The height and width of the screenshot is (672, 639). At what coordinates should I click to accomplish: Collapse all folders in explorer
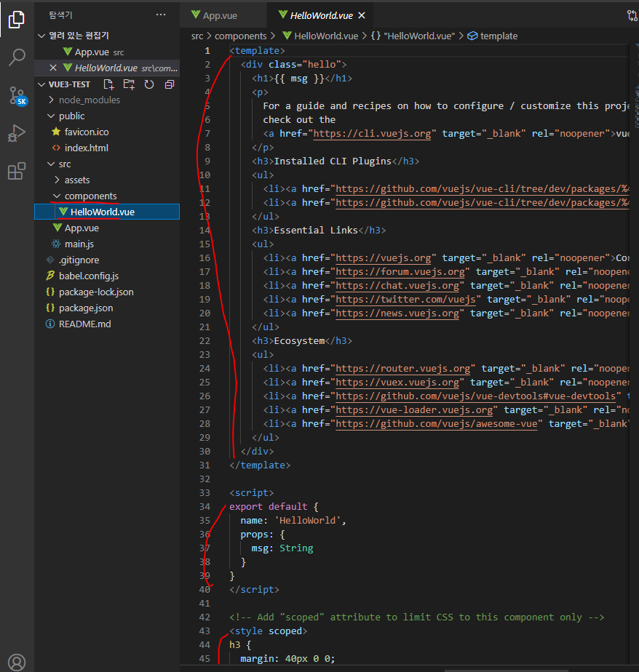point(170,84)
